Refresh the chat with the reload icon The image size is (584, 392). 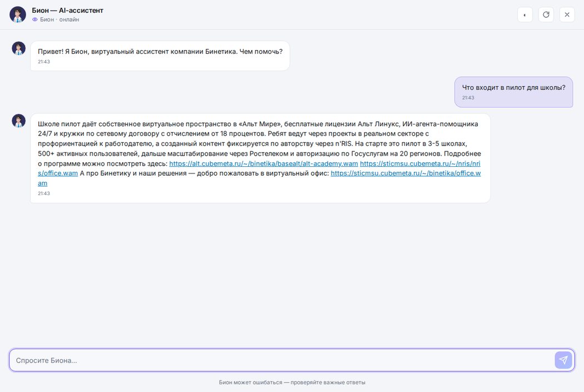coord(546,14)
